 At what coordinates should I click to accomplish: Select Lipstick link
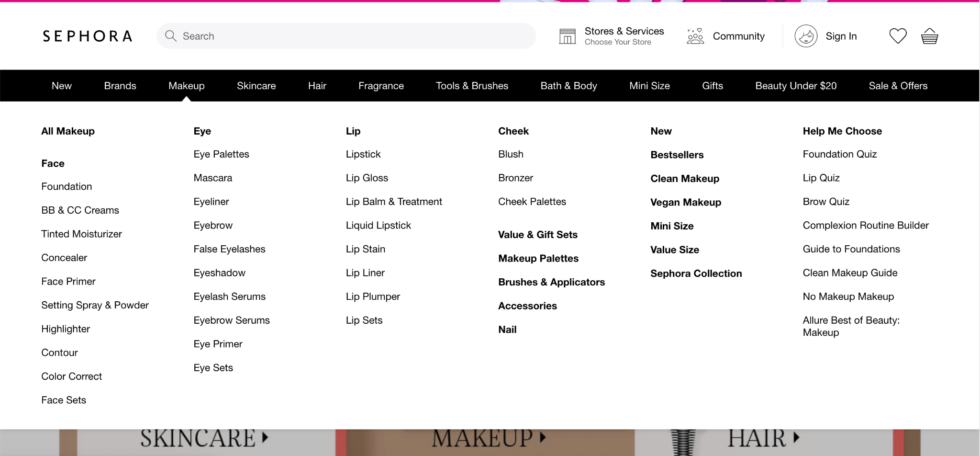[x=363, y=154]
